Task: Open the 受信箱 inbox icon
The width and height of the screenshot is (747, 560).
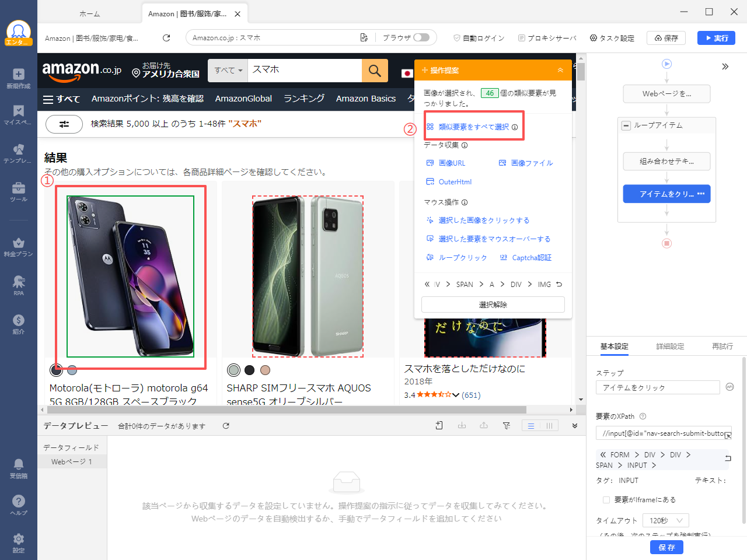Action: pos(18,467)
